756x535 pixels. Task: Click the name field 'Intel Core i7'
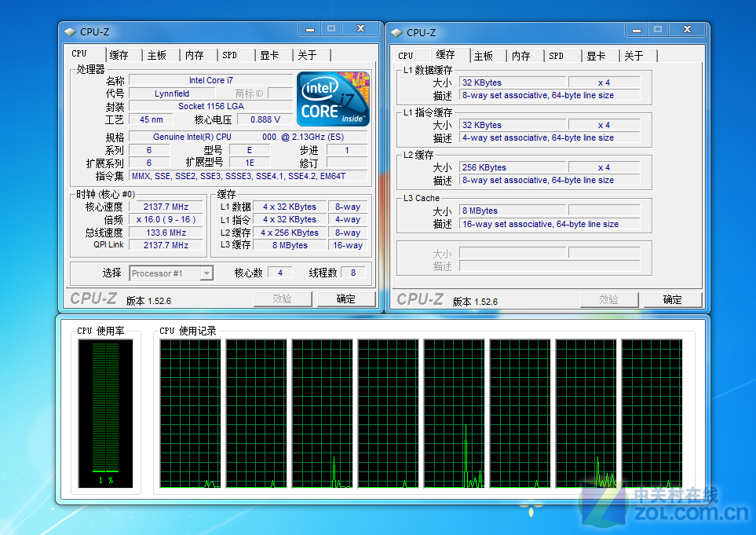pos(210,80)
